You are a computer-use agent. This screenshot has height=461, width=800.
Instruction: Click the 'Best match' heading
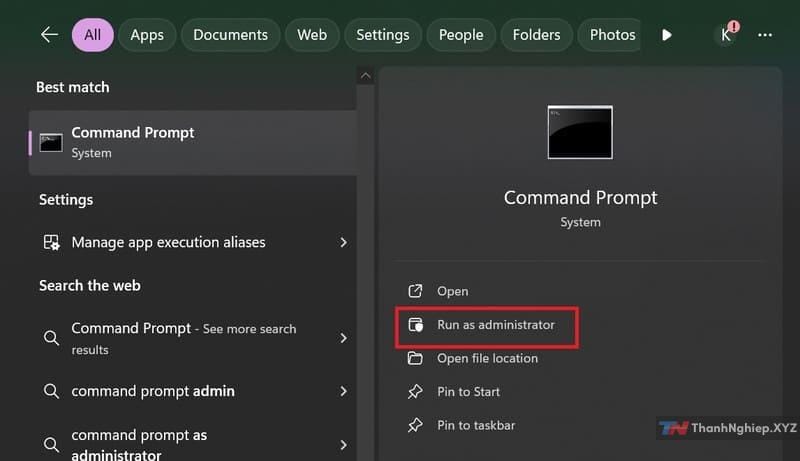[72, 87]
